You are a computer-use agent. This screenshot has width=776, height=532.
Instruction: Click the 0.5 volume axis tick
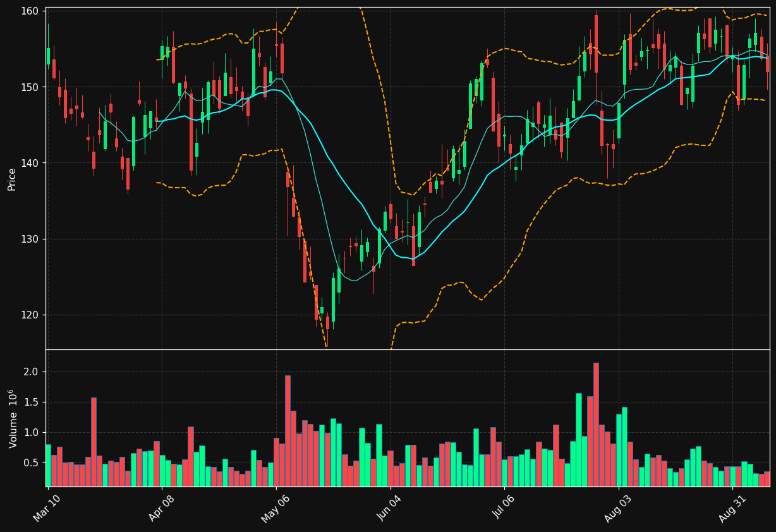32,462
